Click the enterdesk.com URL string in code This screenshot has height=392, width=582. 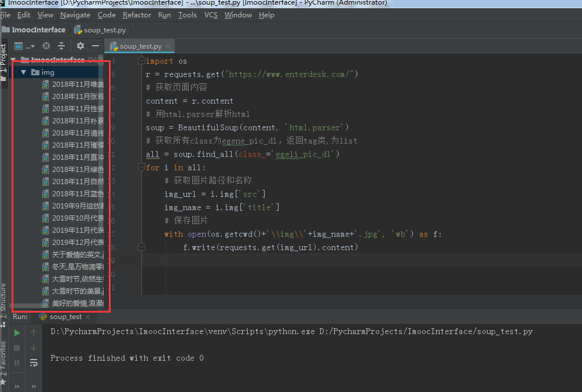point(289,74)
